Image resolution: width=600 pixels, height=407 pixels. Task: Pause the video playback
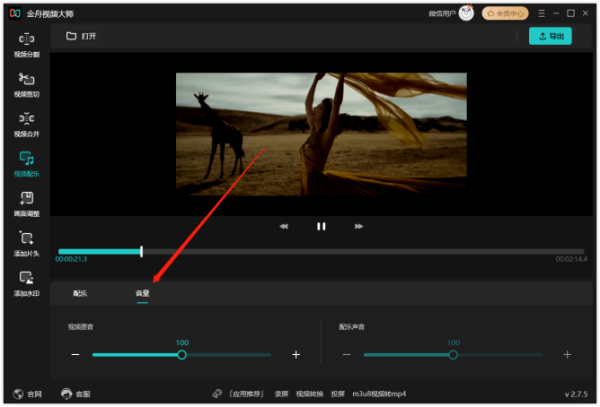click(321, 226)
